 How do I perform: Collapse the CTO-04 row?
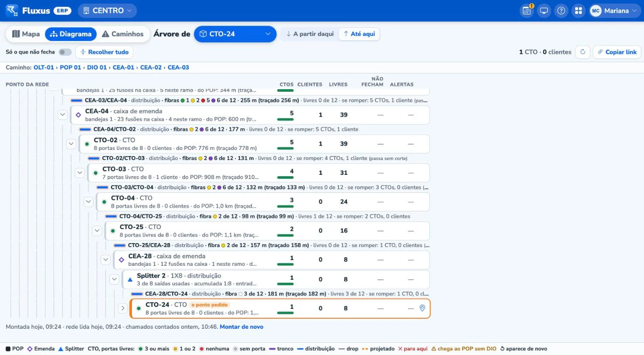point(88,202)
